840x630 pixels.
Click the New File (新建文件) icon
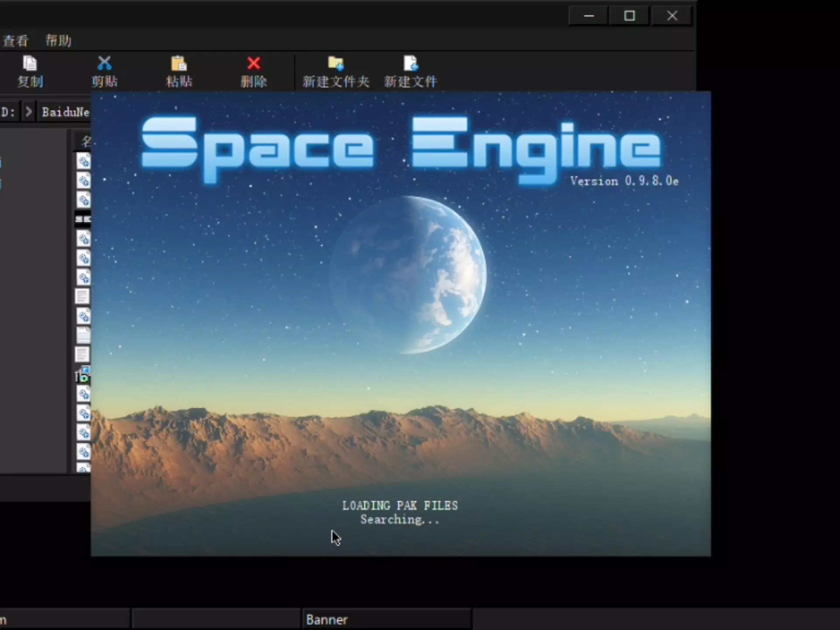click(x=410, y=64)
